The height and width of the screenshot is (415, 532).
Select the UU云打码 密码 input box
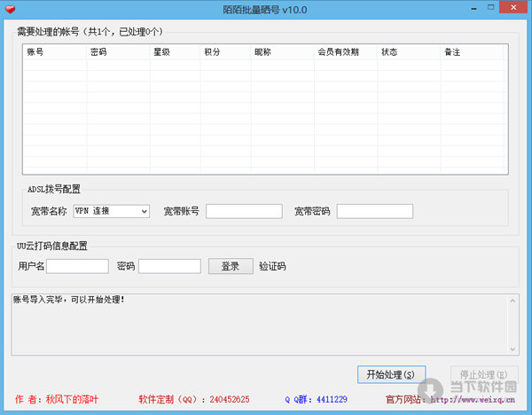[169, 266]
